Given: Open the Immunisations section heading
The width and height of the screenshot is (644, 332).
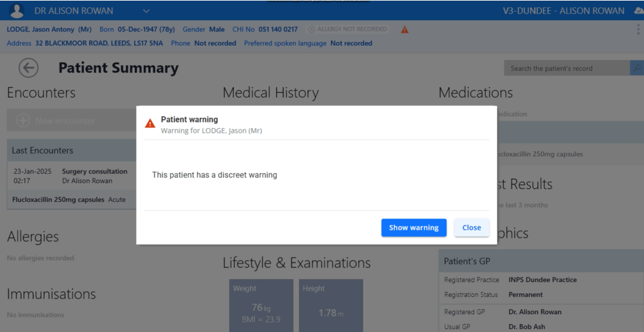Looking at the screenshot, I should (51, 294).
